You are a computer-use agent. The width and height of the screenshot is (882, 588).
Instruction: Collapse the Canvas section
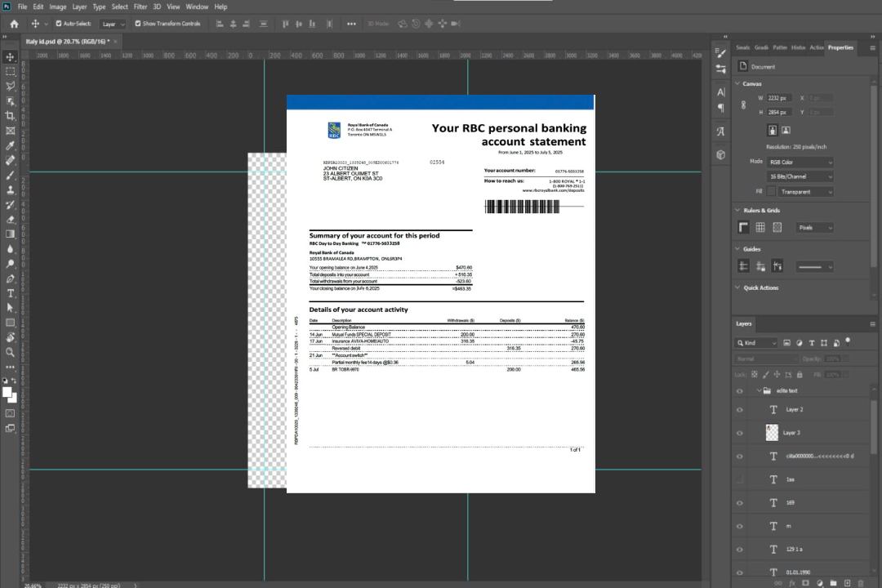pyautogui.click(x=738, y=83)
